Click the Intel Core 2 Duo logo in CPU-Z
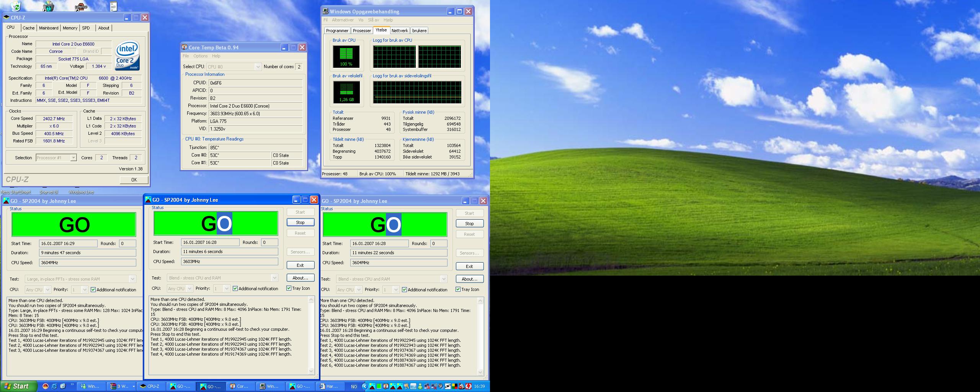This screenshot has height=392, width=980. tap(127, 56)
